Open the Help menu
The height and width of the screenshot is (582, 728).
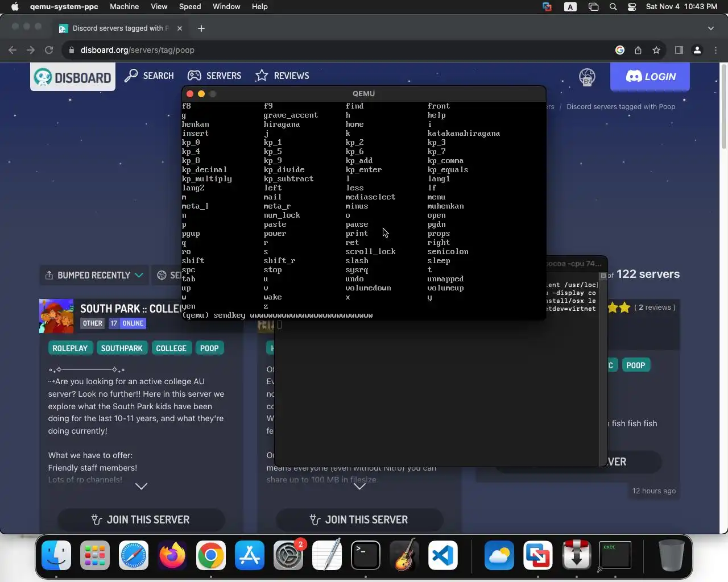tap(260, 7)
